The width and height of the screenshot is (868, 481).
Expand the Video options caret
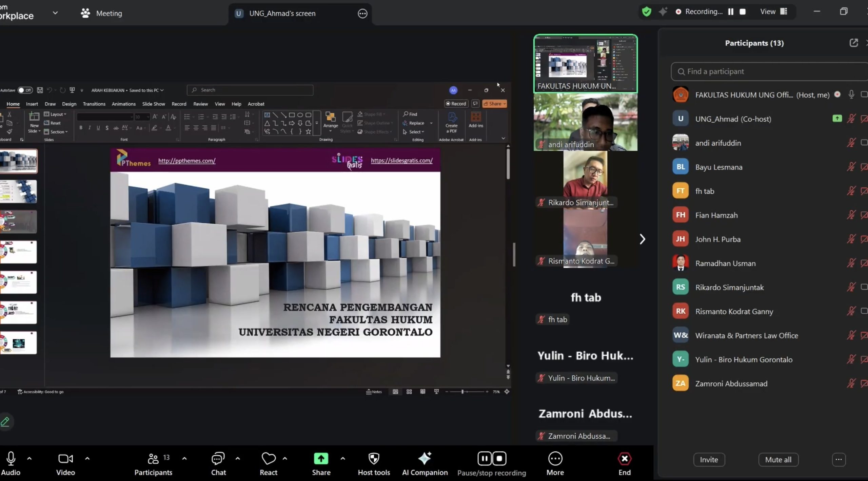pos(87,459)
